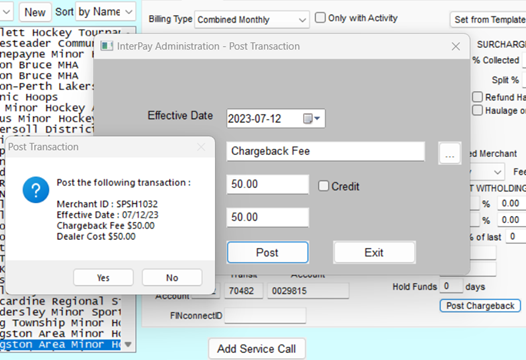Screen dimensions: 526x360
Task: Click the second 50.00 dealer cost field
Action: tap(267, 217)
